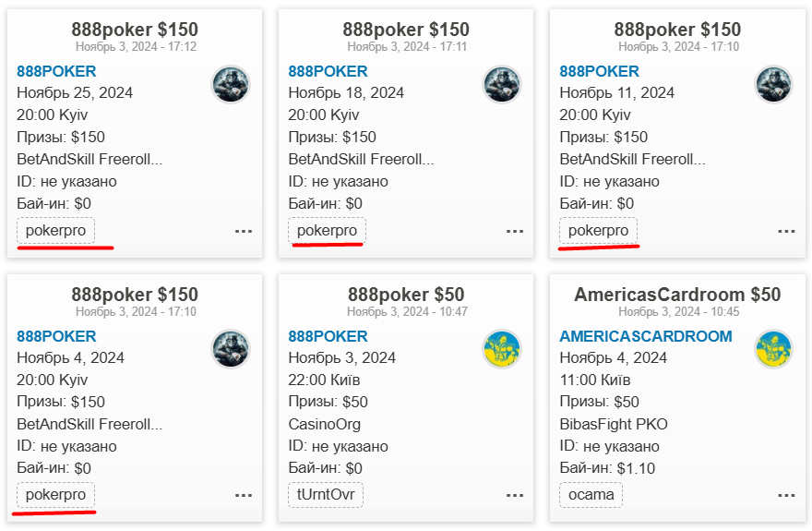Click the AMERICASCARDROOM room link
812x531 pixels.
tap(646, 336)
